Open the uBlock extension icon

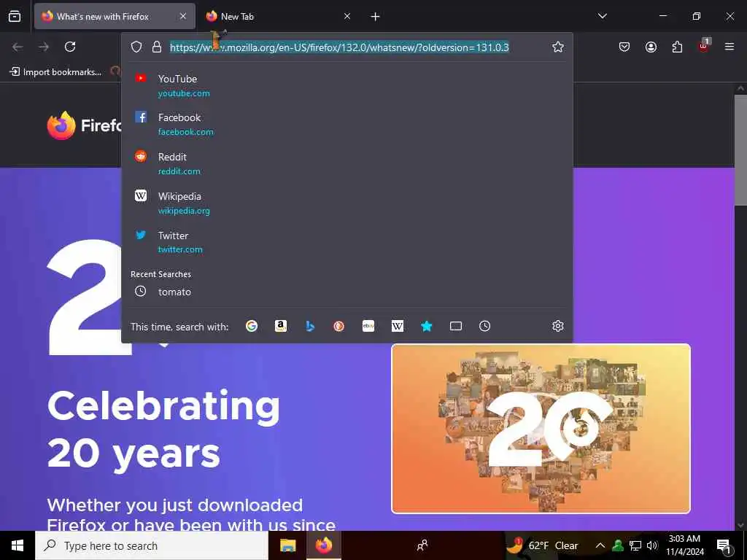click(704, 46)
